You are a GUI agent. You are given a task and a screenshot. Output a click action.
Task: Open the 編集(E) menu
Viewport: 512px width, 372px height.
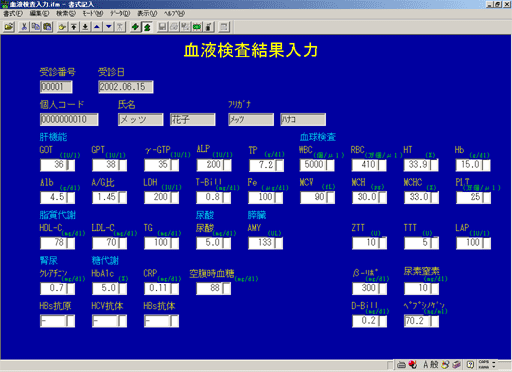(39, 13)
